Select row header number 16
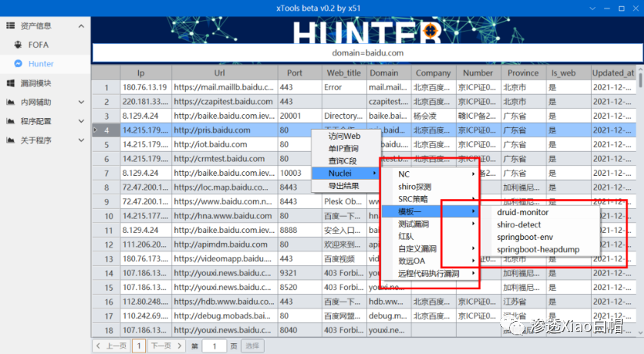The image size is (644, 354). pos(106,302)
